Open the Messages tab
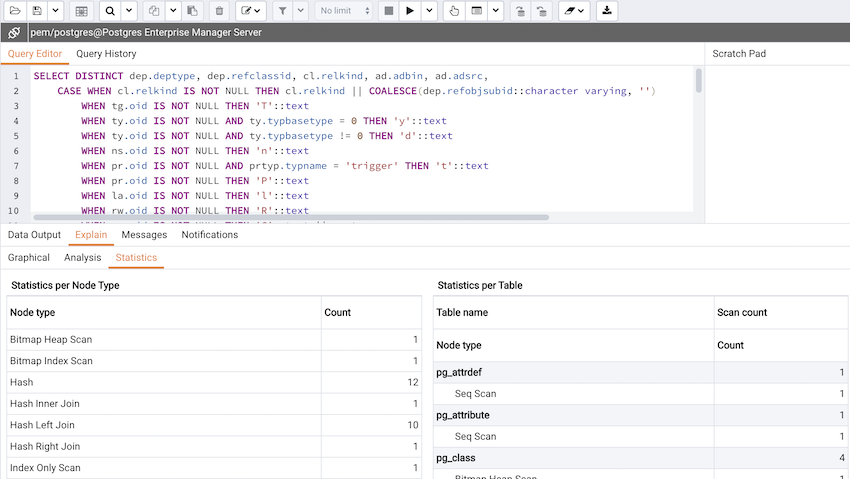 coord(144,235)
